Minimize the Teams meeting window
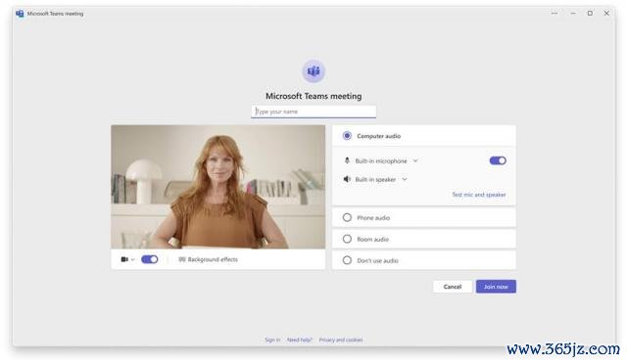Image resolution: width=627 pixels, height=364 pixels. (573, 13)
